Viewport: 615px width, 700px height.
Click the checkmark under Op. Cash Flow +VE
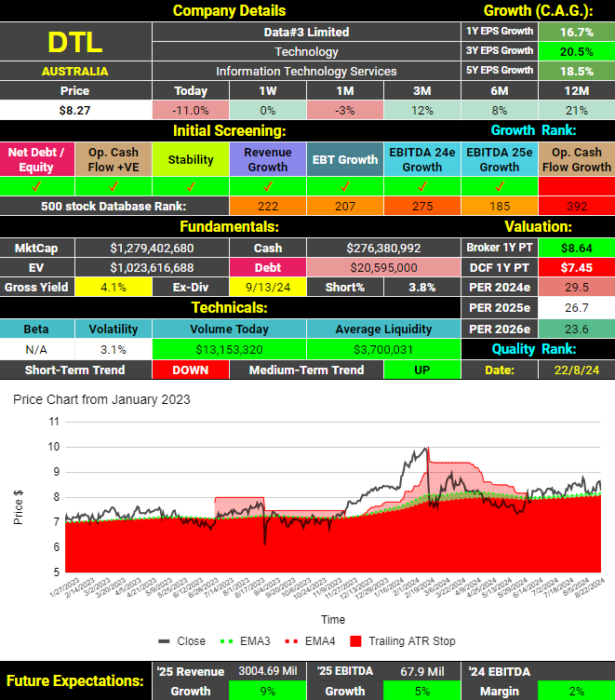point(114,186)
